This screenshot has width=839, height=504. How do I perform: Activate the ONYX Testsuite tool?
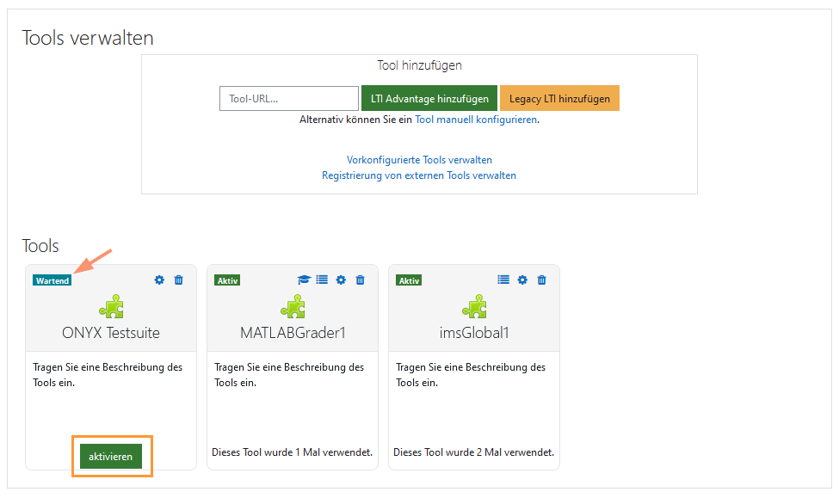tap(111, 456)
